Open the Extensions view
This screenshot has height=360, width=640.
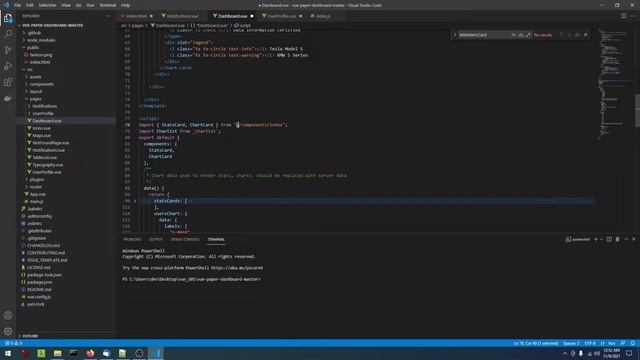pos(8,82)
